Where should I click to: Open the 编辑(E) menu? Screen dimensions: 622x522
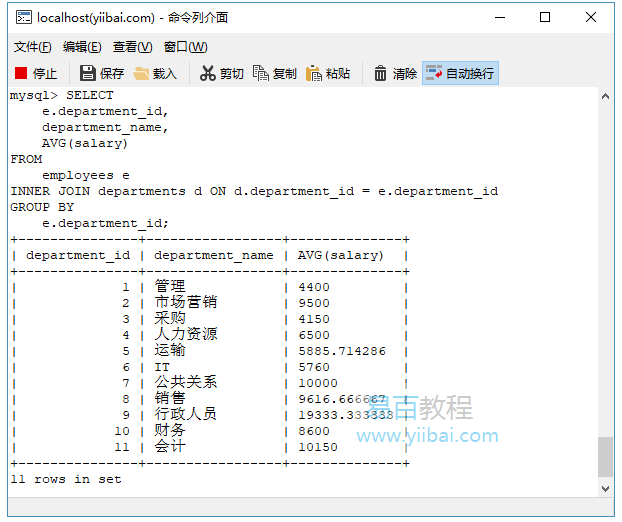point(82,47)
